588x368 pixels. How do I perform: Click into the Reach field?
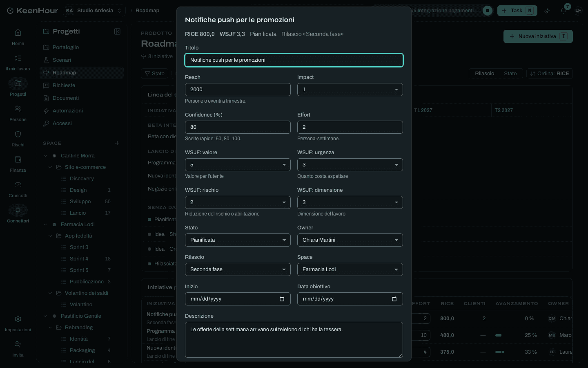tap(238, 90)
